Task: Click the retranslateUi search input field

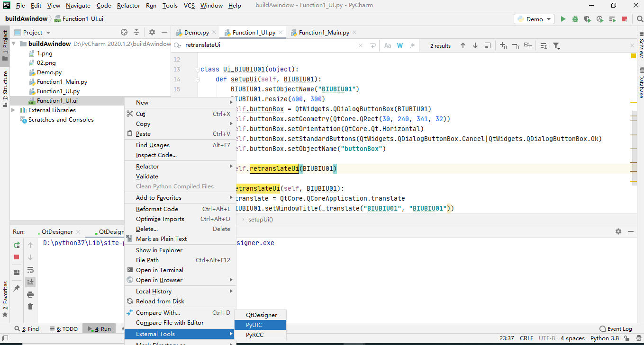Action: 265,45
